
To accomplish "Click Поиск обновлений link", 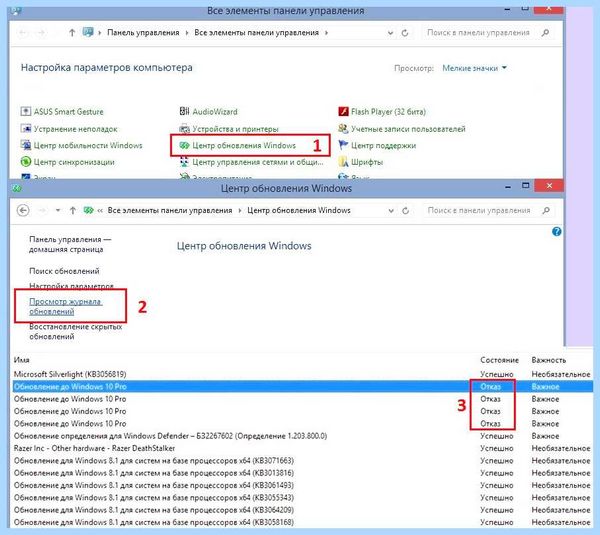I will pyautogui.click(x=64, y=271).
